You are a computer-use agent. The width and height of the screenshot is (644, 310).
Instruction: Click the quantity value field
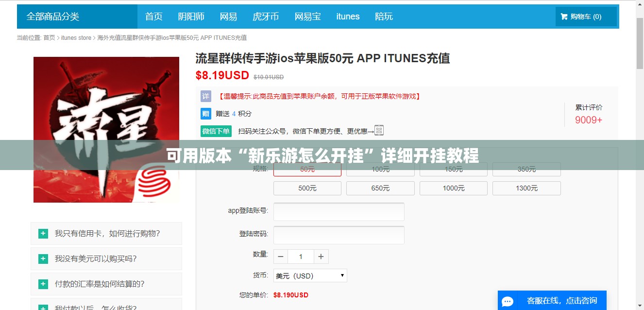(x=301, y=257)
